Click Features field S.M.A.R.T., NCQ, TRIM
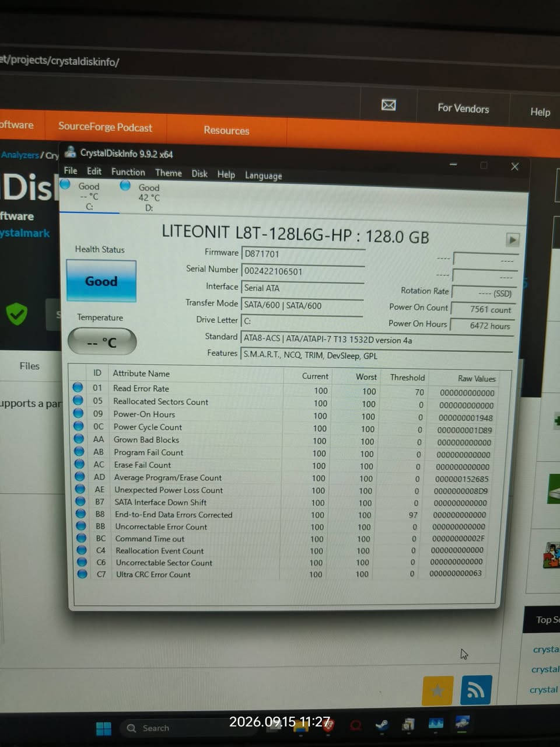The width and height of the screenshot is (560, 747). (x=377, y=355)
